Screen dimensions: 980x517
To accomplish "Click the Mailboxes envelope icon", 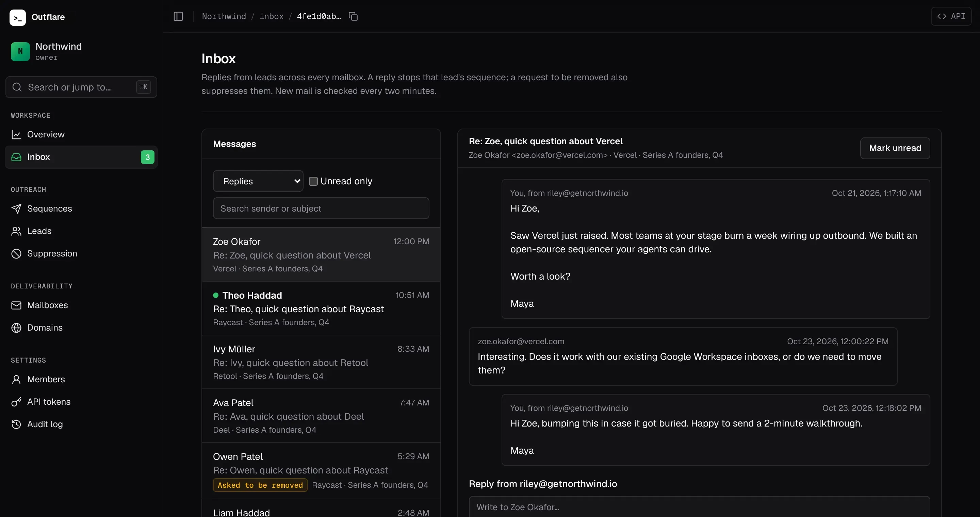I will click(x=16, y=305).
